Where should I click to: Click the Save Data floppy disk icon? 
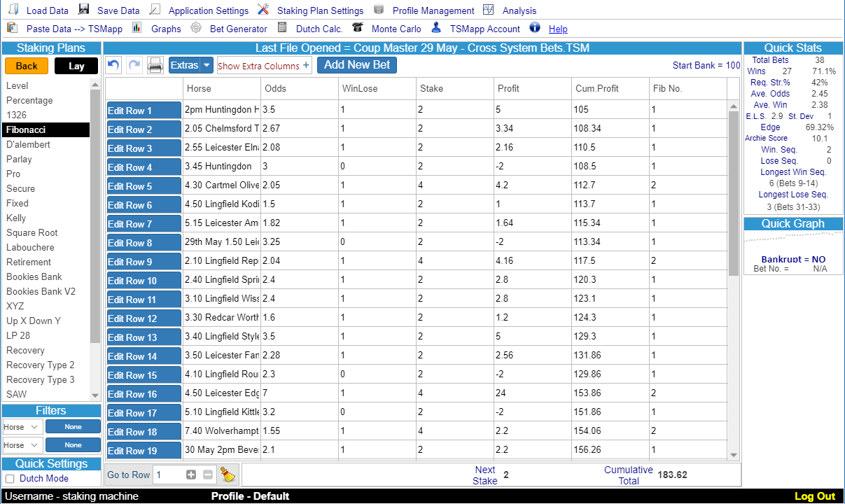click(x=84, y=10)
